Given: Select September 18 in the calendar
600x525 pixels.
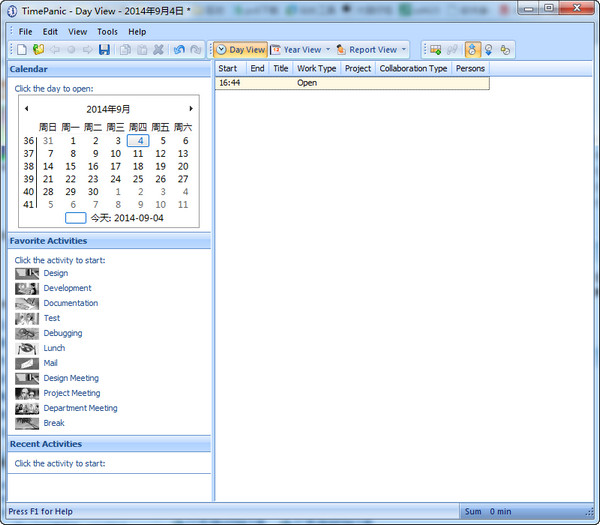Looking at the screenshot, I should click(x=138, y=166).
